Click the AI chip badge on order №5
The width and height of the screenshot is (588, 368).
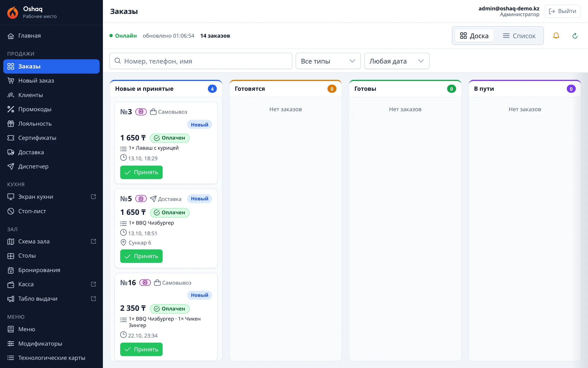pyautogui.click(x=141, y=199)
